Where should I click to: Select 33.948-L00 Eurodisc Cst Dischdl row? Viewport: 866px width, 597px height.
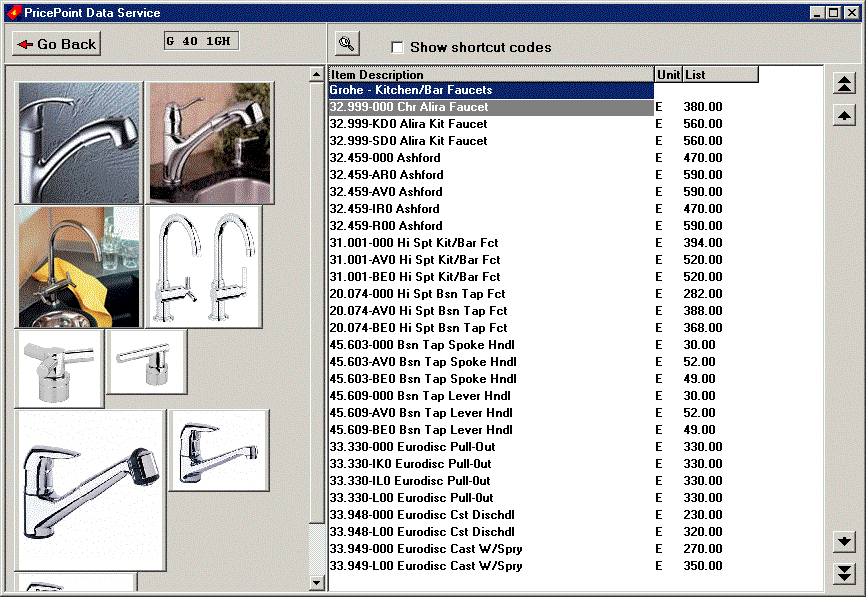491,532
